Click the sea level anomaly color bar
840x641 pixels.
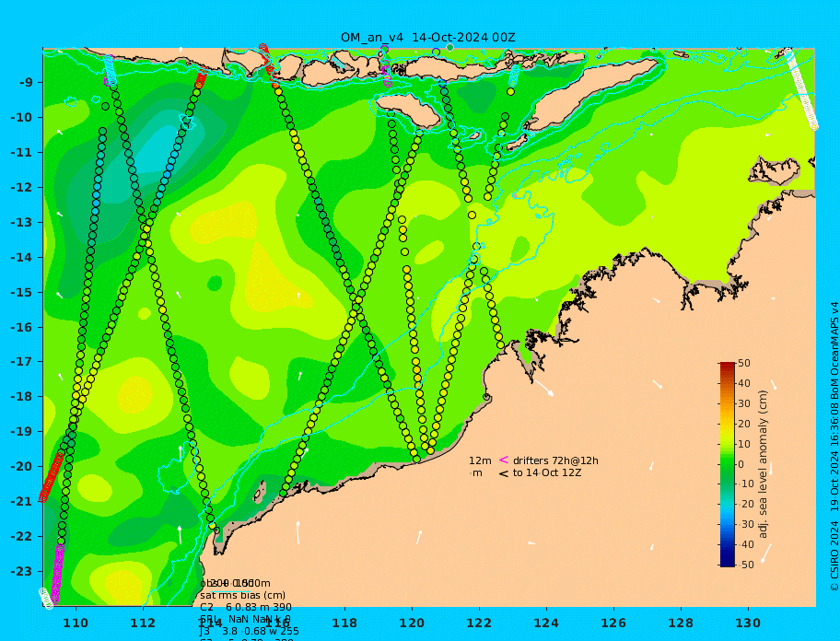[728, 464]
